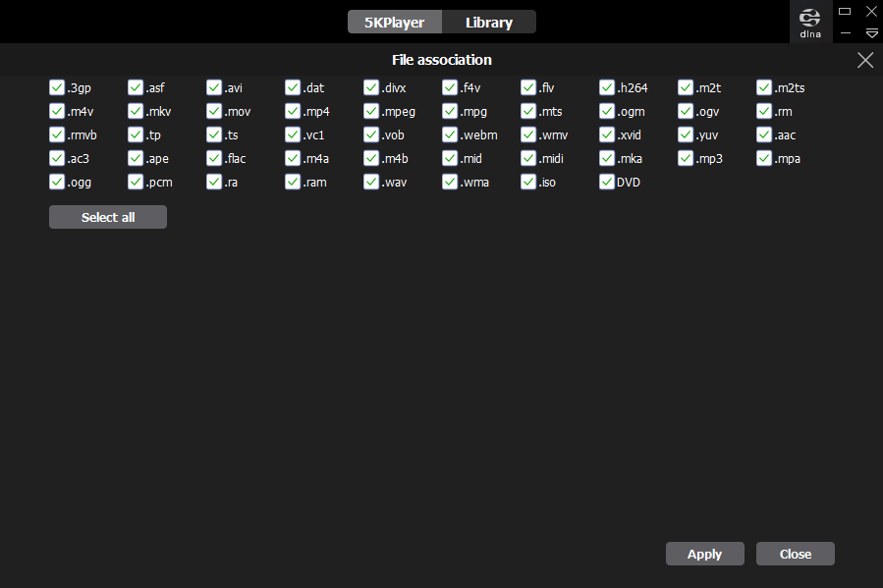Image resolution: width=883 pixels, height=588 pixels.
Task: Disable the .pcm association
Action: pyautogui.click(x=136, y=183)
